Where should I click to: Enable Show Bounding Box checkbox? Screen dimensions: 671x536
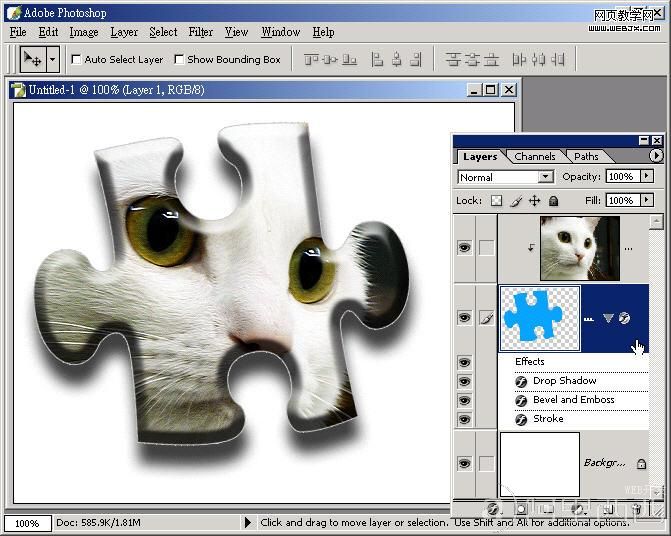pyautogui.click(x=179, y=59)
